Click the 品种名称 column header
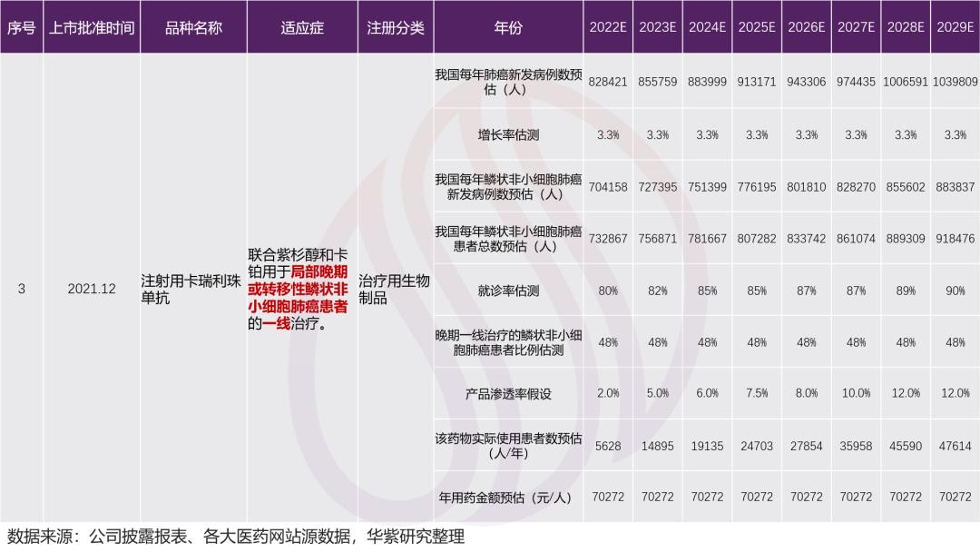The image size is (980, 552). point(192,27)
